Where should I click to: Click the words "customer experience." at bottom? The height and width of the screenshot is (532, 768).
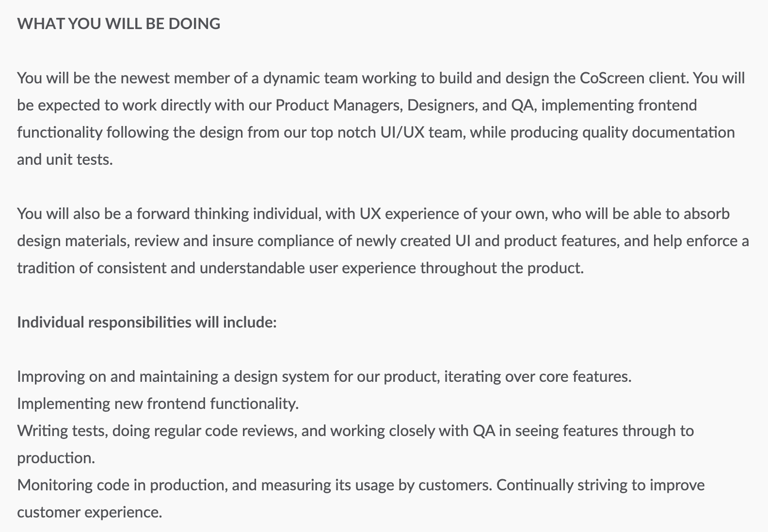point(90,512)
